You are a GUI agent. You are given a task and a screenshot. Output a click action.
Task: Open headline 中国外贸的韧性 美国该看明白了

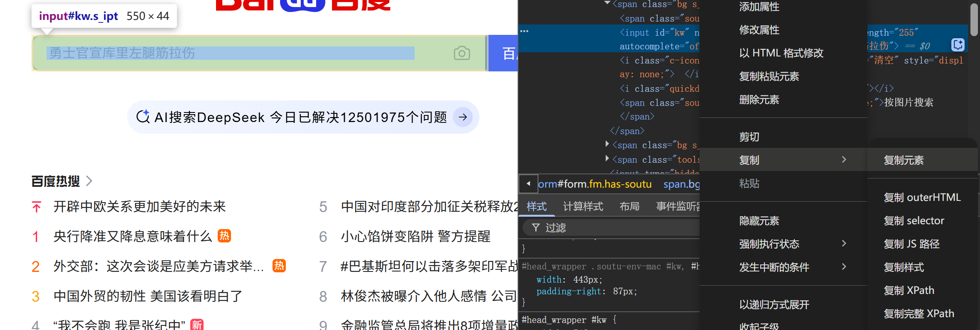click(x=148, y=296)
